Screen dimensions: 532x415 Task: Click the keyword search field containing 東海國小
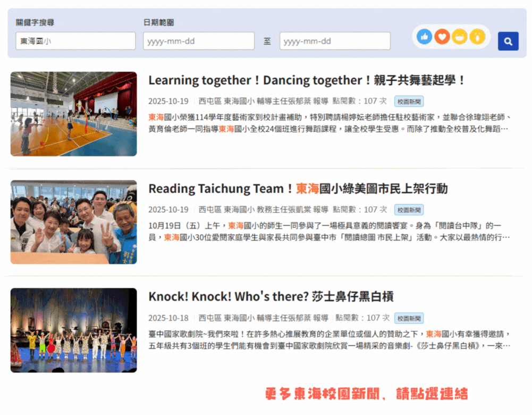[x=75, y=41]
